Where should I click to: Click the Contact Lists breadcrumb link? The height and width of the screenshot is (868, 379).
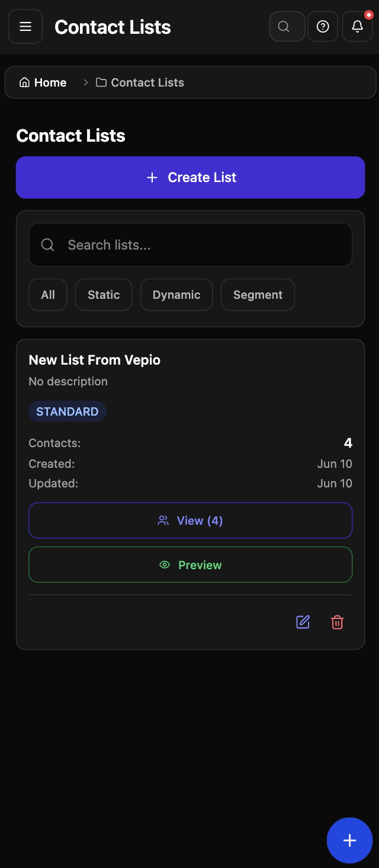tap(147, 82)
